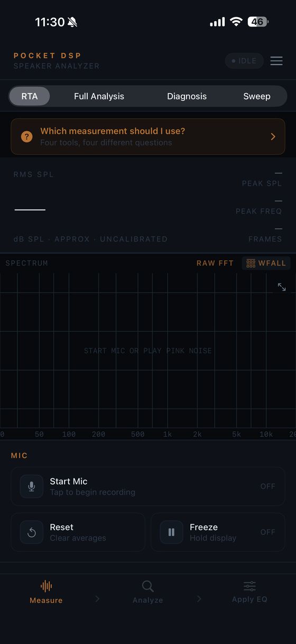Tap the PEAK SPL readout label
Screen dimensions: 296x644
(262, 184)
